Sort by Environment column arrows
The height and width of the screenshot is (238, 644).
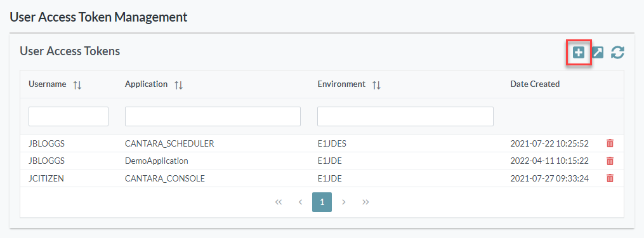tap(376, 85)
